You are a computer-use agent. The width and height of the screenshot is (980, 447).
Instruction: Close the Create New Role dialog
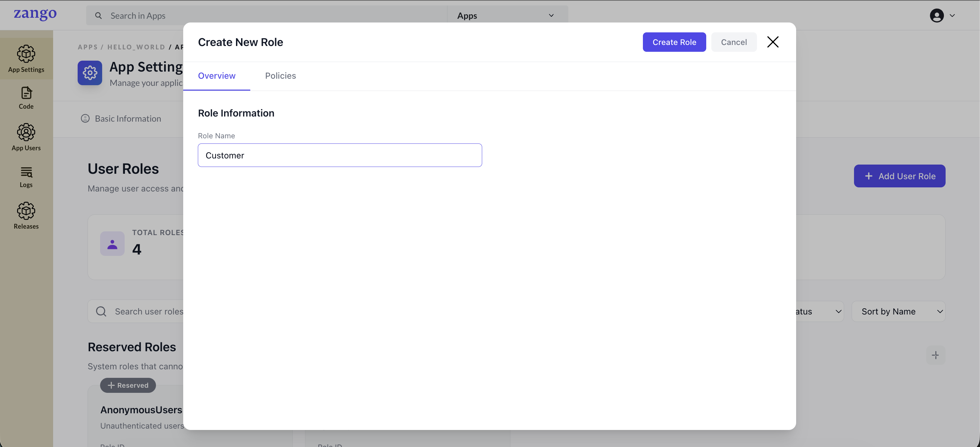773,42
